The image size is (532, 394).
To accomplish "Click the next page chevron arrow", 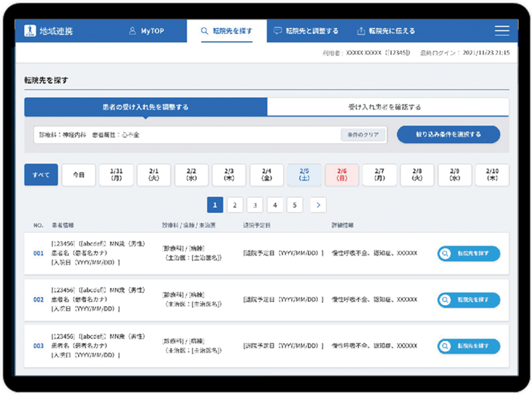I will click(x=318, y=205).
